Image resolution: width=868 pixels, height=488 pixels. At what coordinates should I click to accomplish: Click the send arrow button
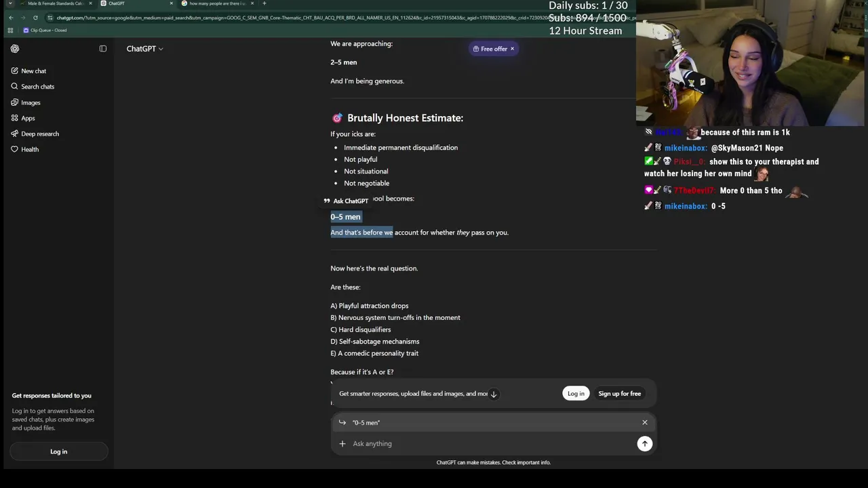pyautogui.click(x=644, y=443)
